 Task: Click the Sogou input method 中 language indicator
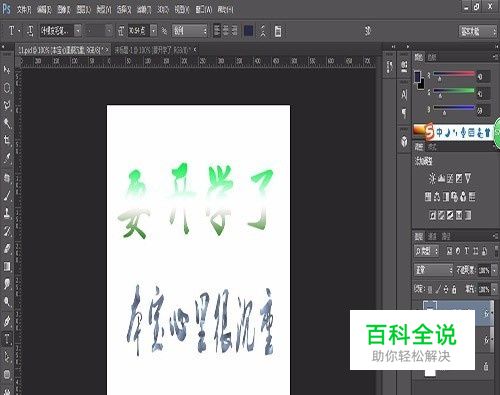pos(439,133)
